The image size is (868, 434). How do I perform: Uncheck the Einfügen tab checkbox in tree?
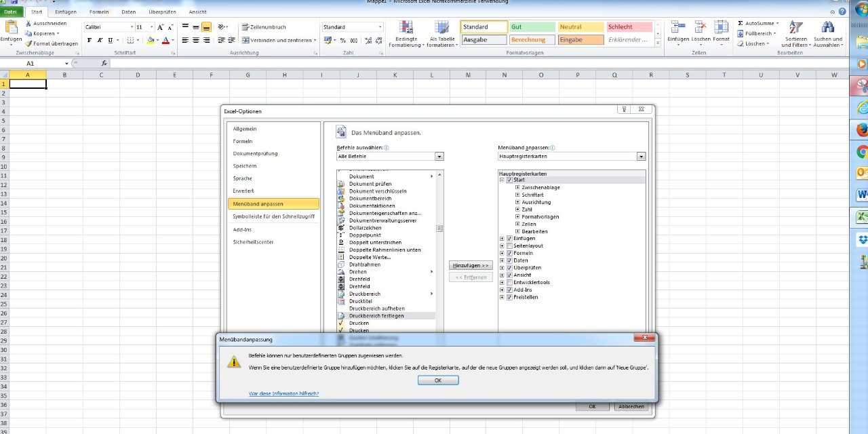(x=509, y=239)
